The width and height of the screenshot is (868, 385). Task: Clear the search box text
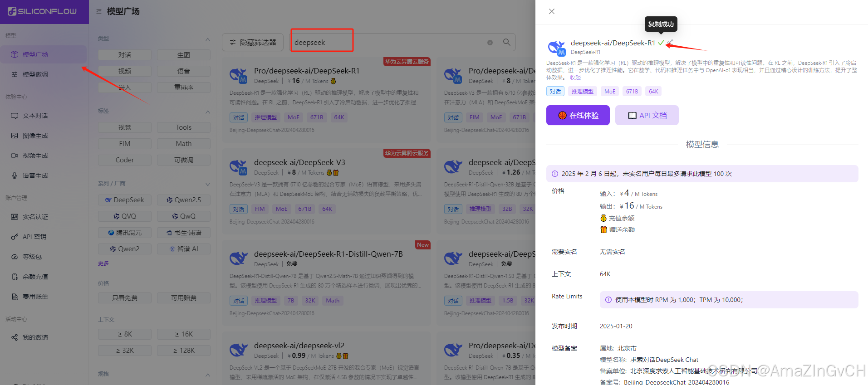[490, 43]
